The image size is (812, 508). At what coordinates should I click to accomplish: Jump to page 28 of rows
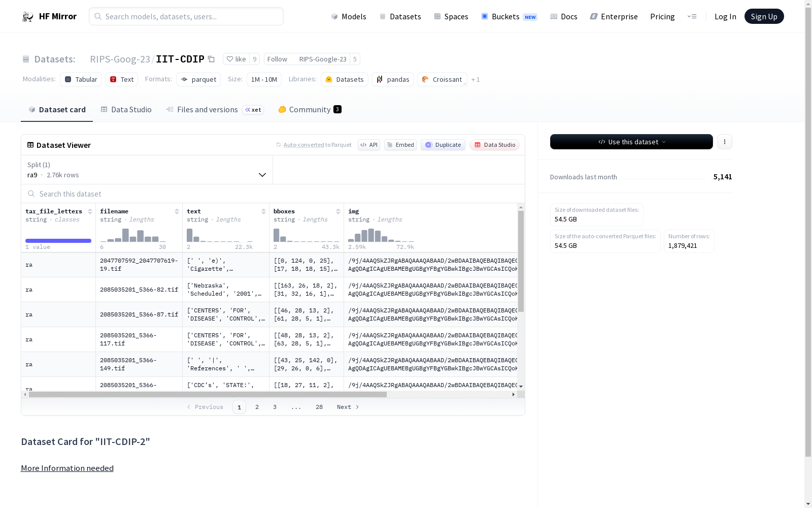tap(319, 407)
